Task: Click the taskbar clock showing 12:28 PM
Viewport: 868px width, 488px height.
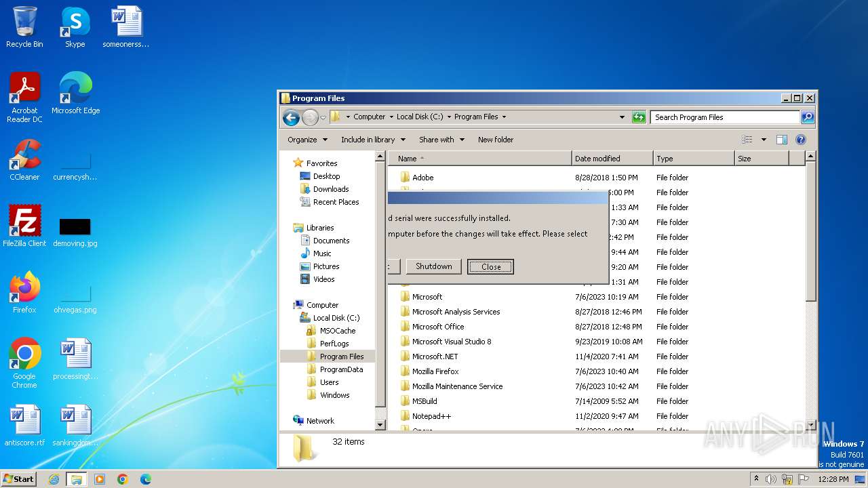Action: [833, 479]
